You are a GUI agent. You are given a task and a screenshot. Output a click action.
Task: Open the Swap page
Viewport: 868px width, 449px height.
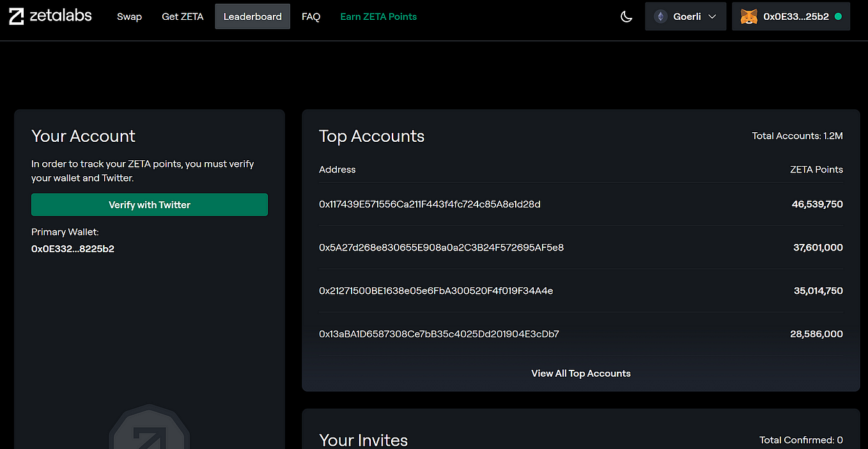pyautogui.click(x=129, y=17)
